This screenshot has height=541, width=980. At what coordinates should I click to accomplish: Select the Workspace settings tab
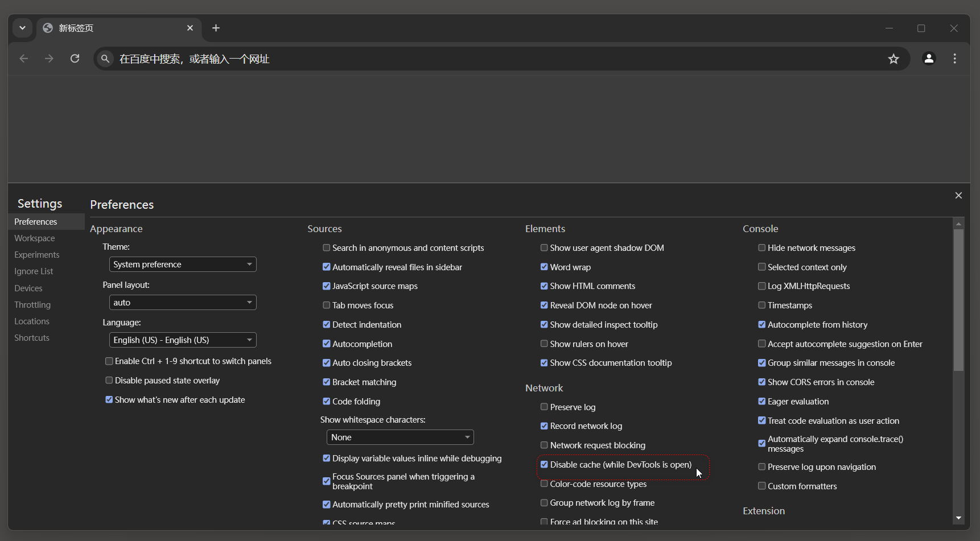(x=46, y=238)
